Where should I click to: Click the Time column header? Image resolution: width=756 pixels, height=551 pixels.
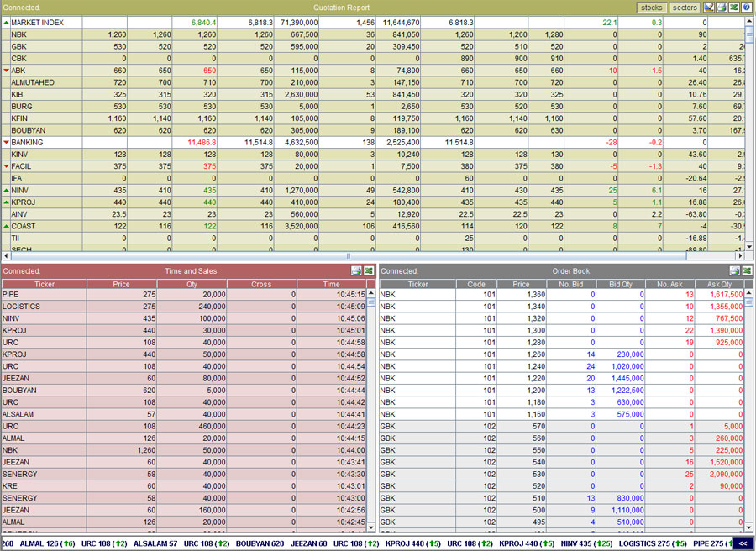332,284
